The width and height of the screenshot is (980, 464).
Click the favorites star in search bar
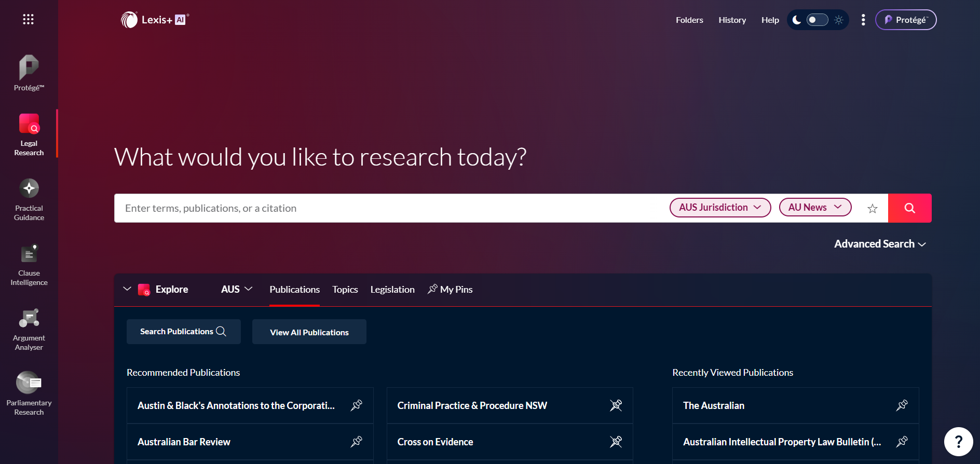pyautogui.click(x=872, y=209)
